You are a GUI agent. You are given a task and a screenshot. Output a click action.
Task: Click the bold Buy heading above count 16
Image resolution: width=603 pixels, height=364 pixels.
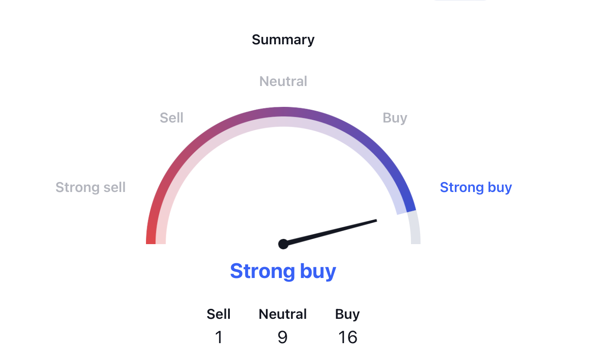click(x=348, y=314)
